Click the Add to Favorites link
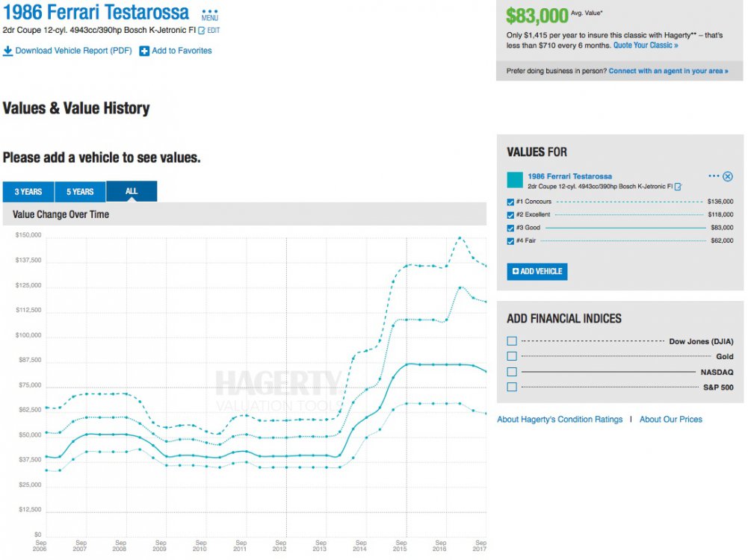The image size is (748, 560). click(182, 51)
